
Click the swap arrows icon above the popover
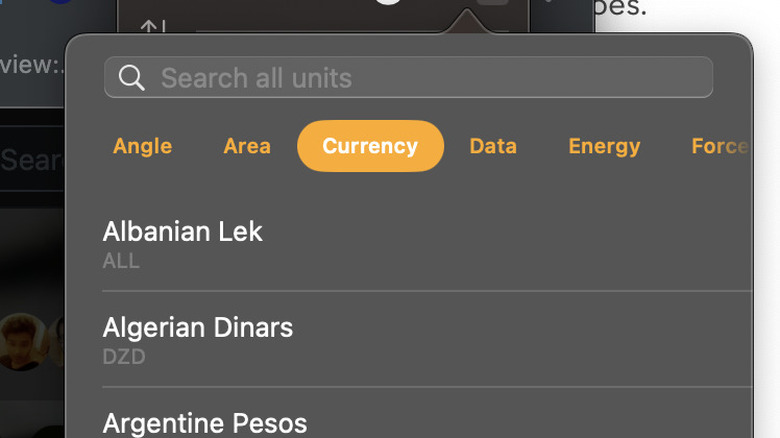152,27
